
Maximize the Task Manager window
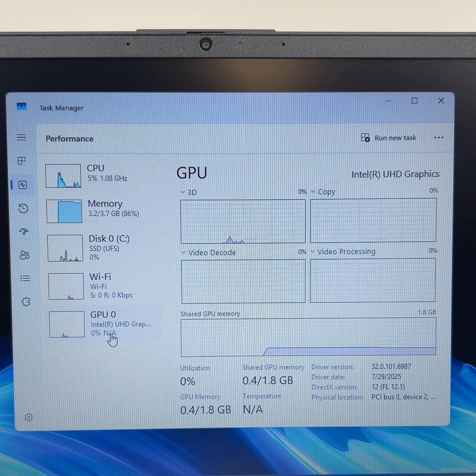(414, 101)
